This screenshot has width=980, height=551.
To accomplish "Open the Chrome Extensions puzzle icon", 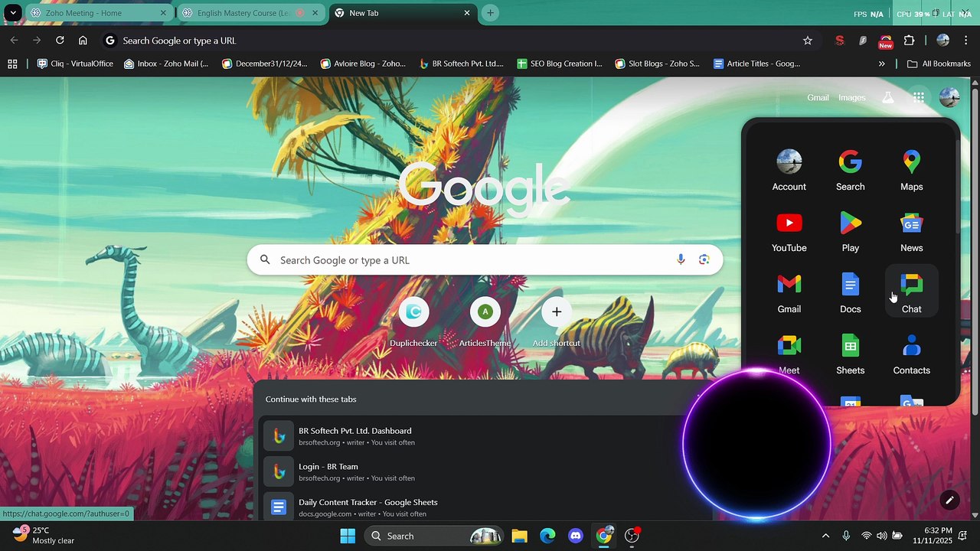I will [x=909, y=41].
